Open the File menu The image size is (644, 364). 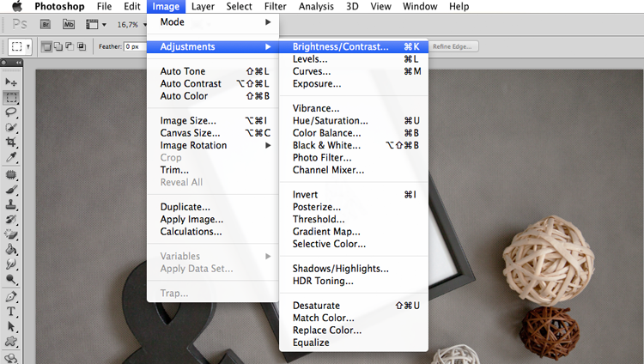click(x=104, y=6)
